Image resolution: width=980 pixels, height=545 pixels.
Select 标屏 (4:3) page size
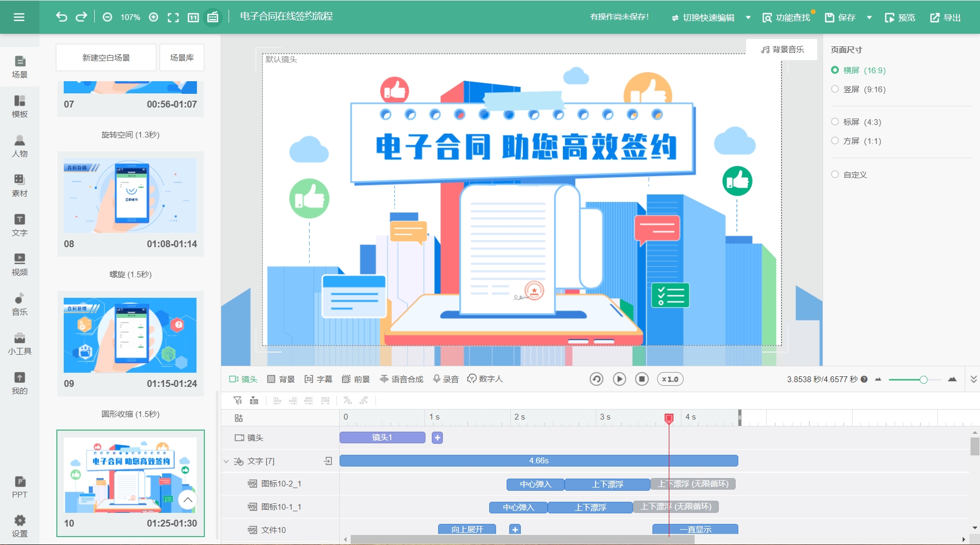[x=856, y=122]
